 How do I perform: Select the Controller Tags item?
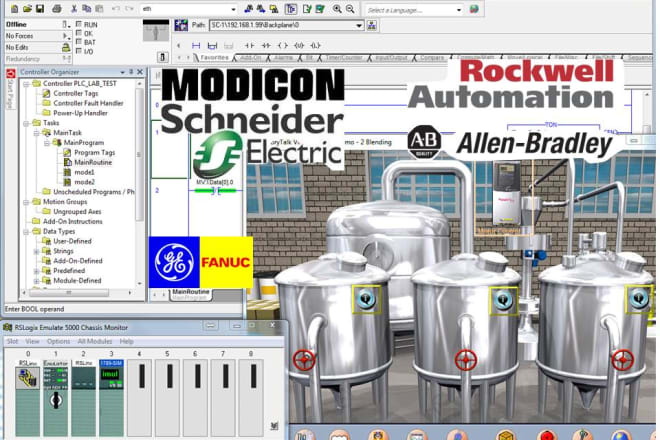coord(70,93)
